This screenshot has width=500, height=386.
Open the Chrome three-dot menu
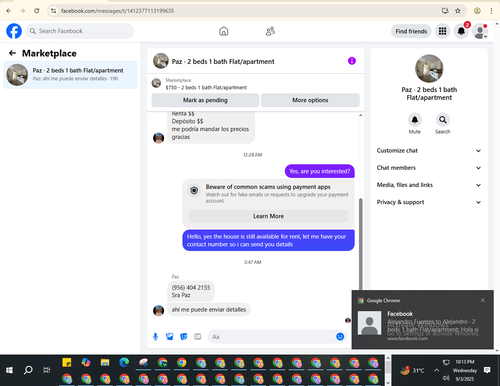coord(491,11)
